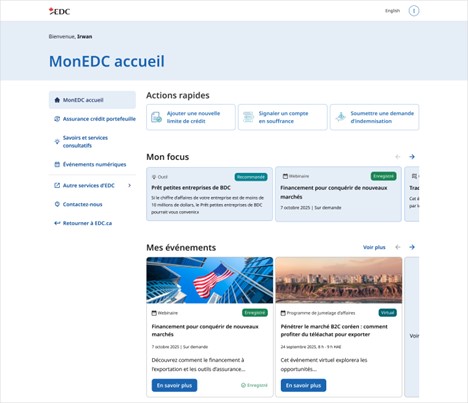Click the Contactez-nous icon
Image resolution: width=468 pixels, height=403 pixels.
57,204
